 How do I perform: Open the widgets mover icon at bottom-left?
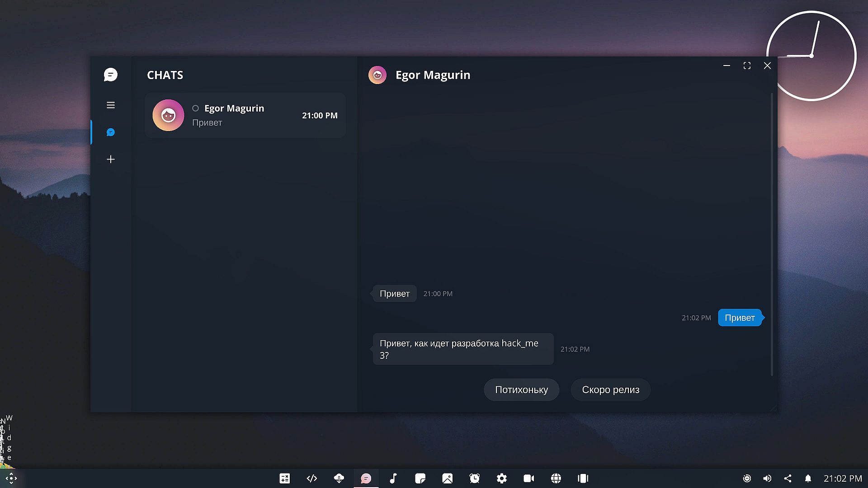click(11, 479)
